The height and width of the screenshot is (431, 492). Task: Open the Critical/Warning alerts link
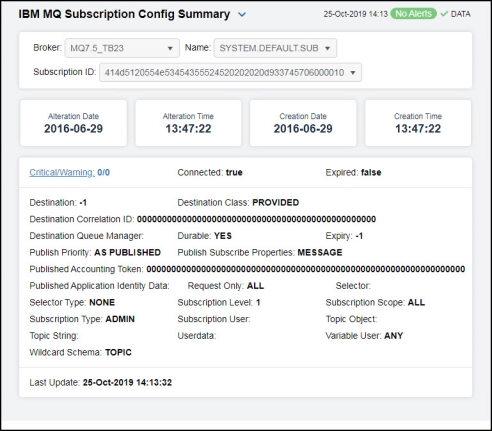[62, 173]
